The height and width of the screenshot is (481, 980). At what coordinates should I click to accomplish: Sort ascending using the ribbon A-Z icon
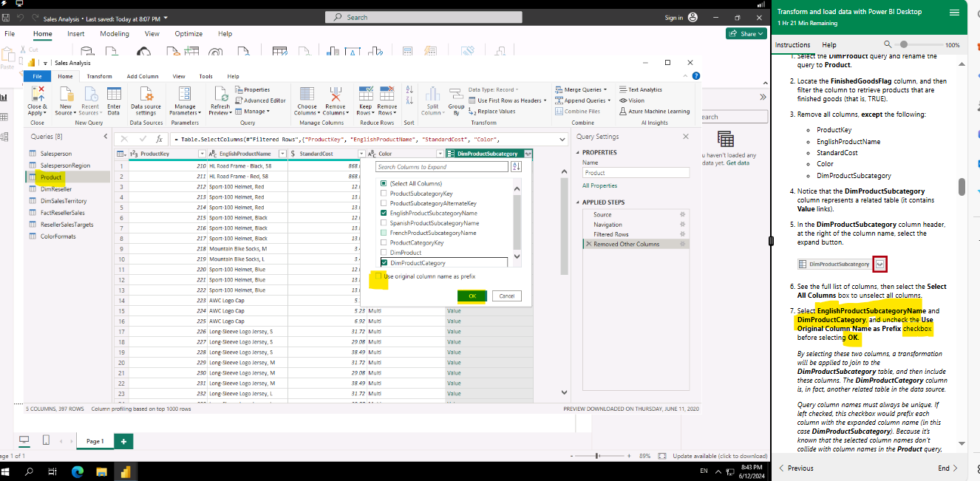(409, 90)
